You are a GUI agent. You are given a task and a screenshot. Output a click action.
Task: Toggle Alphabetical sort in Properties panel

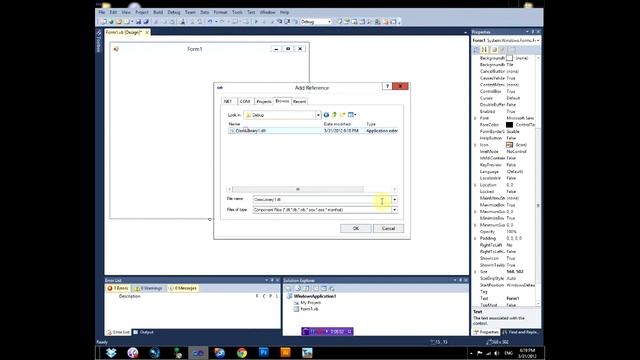[484, 50]
